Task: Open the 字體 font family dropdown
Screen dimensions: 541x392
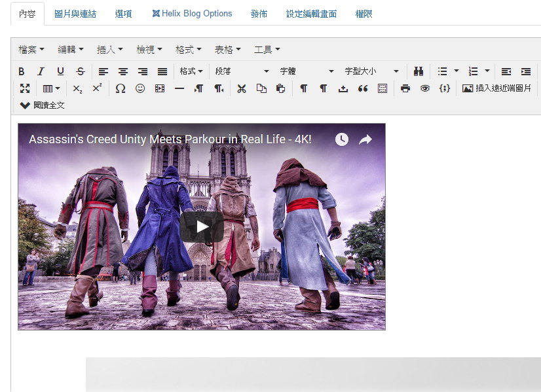Action: pos(307,71)
